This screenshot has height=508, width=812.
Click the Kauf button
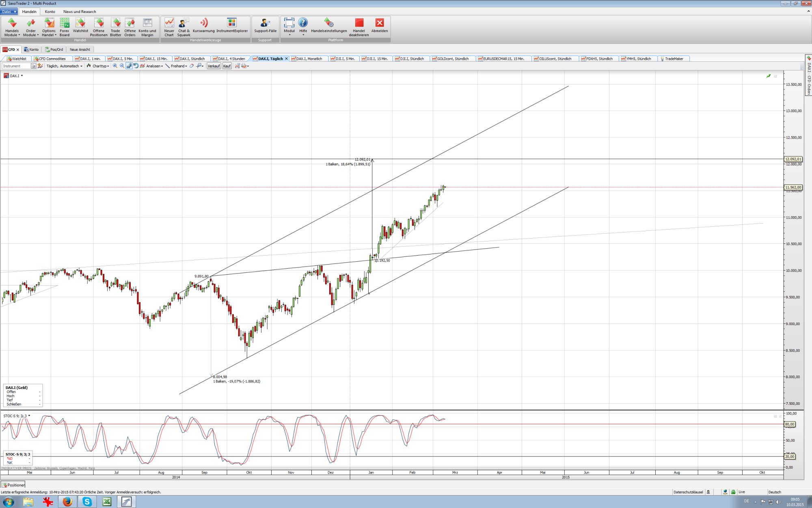[x=227, y=66]
